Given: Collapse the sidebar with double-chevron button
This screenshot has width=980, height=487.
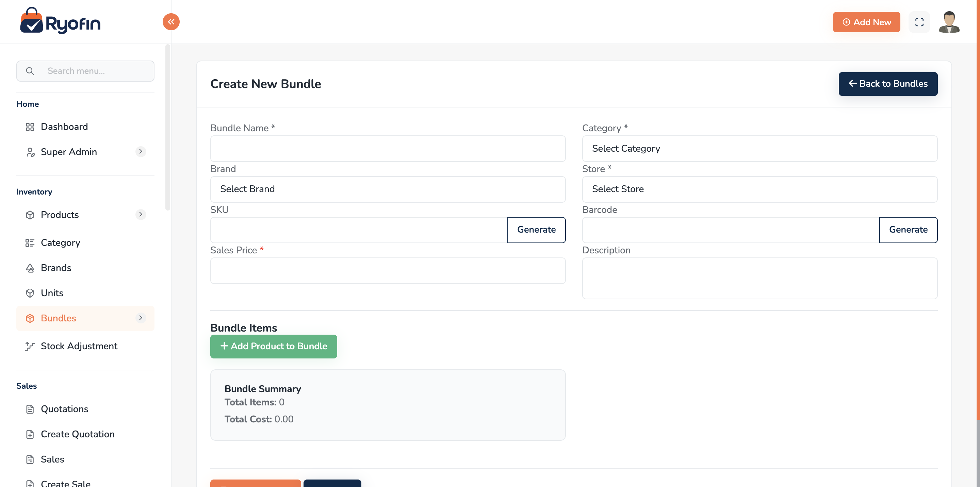Looking at the screenshot, I should (171, 22).
